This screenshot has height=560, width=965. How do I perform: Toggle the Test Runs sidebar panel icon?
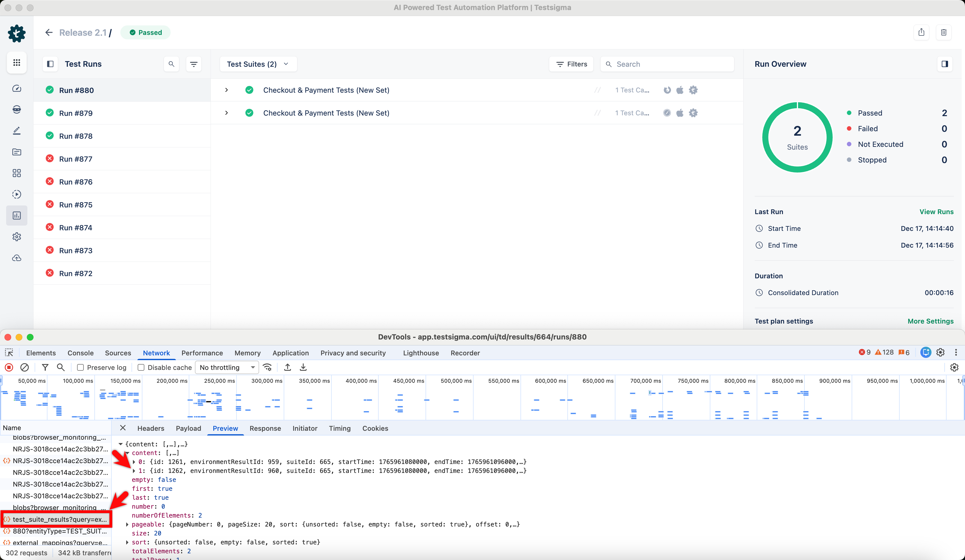click(x=50, y=64)
